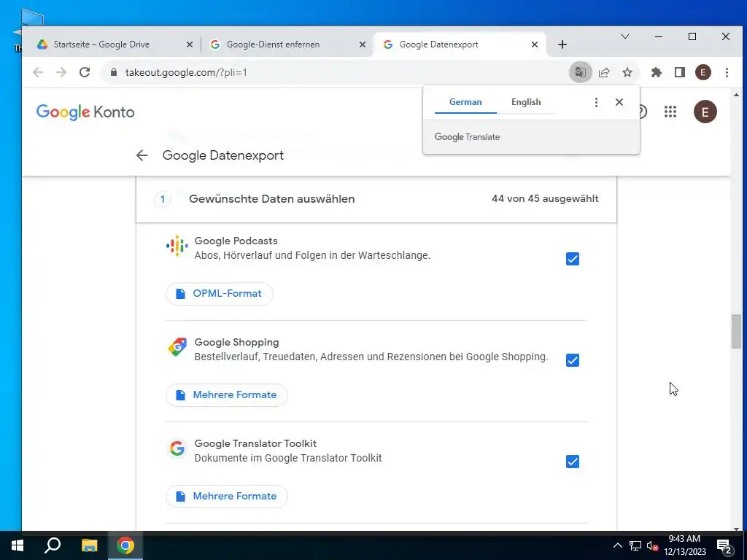Viewport: 747px width, 560px height.
Task: Close the Google-Dienst entfernen tab
Action: [x=363, y=44]
